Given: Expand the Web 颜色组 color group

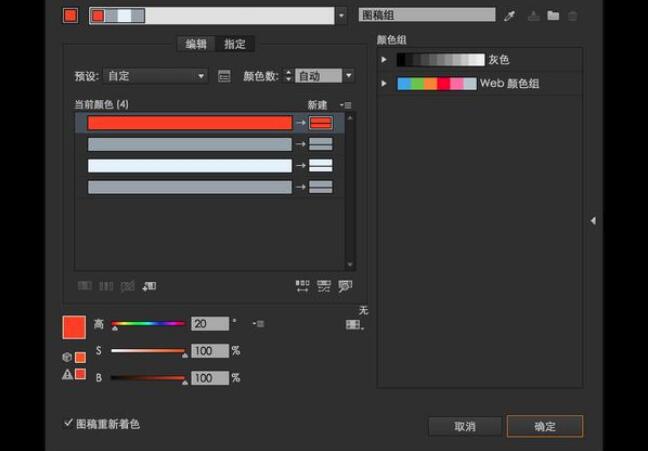Looking at the screenshot, I should (x=384, y=84).
